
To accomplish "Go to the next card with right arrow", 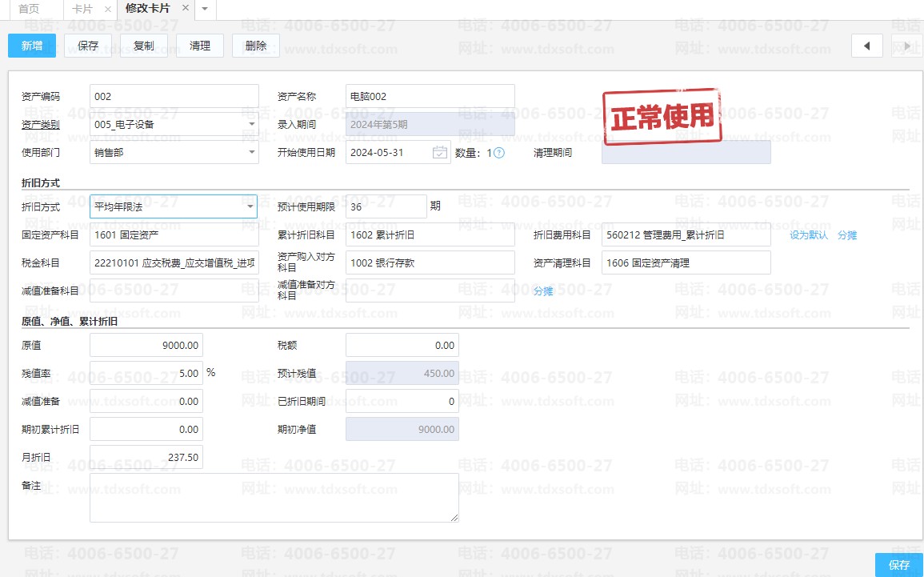I will (x=906, y=46).
